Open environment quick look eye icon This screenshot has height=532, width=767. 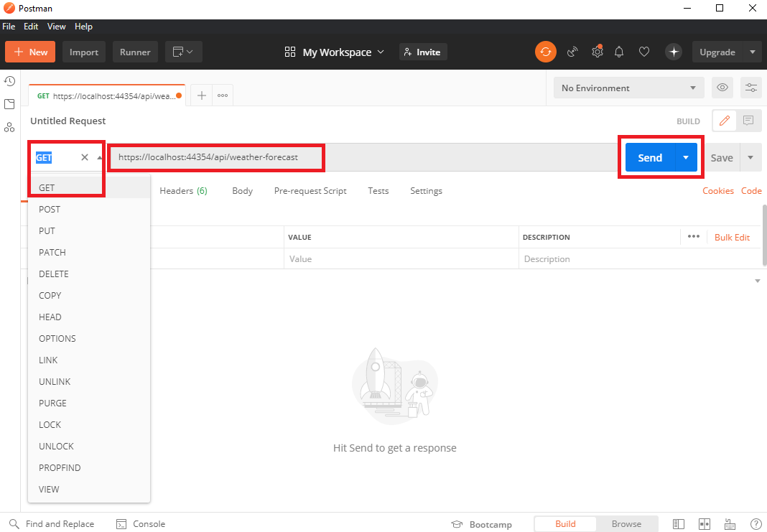click(722, 88)
